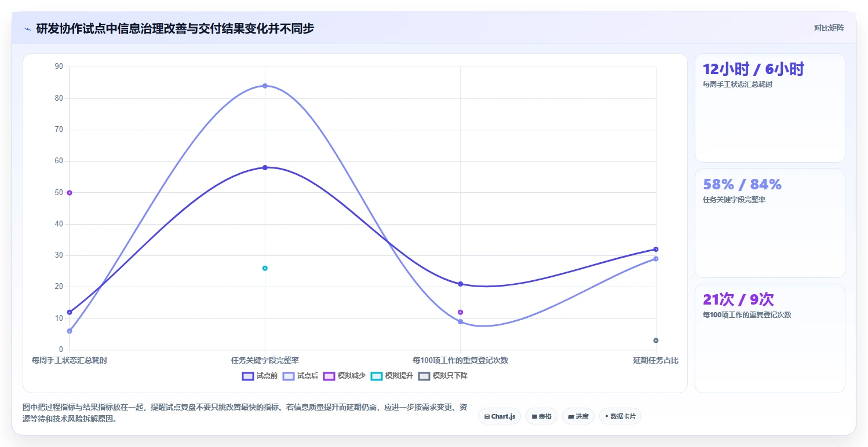This screenshot has width=868, height=447.
Task: Click the x-axis label 每100项工作的重复登记次数
Action: 461,360
